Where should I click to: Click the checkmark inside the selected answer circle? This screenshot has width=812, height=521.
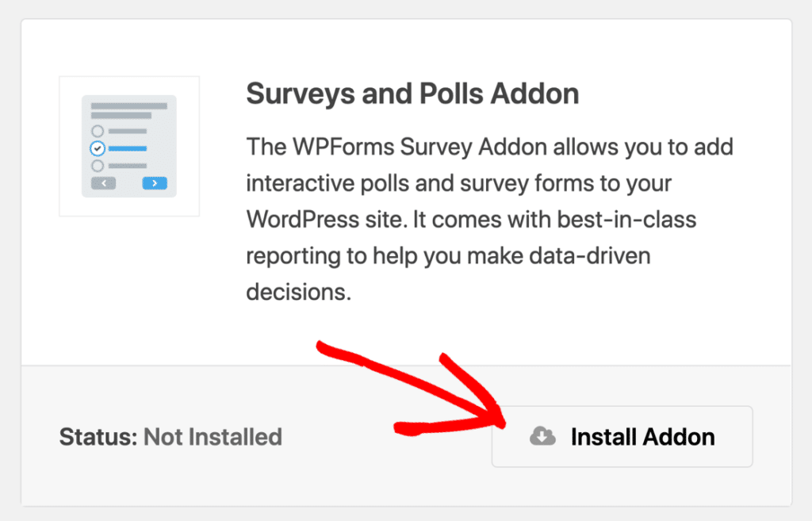click(98, 148)
